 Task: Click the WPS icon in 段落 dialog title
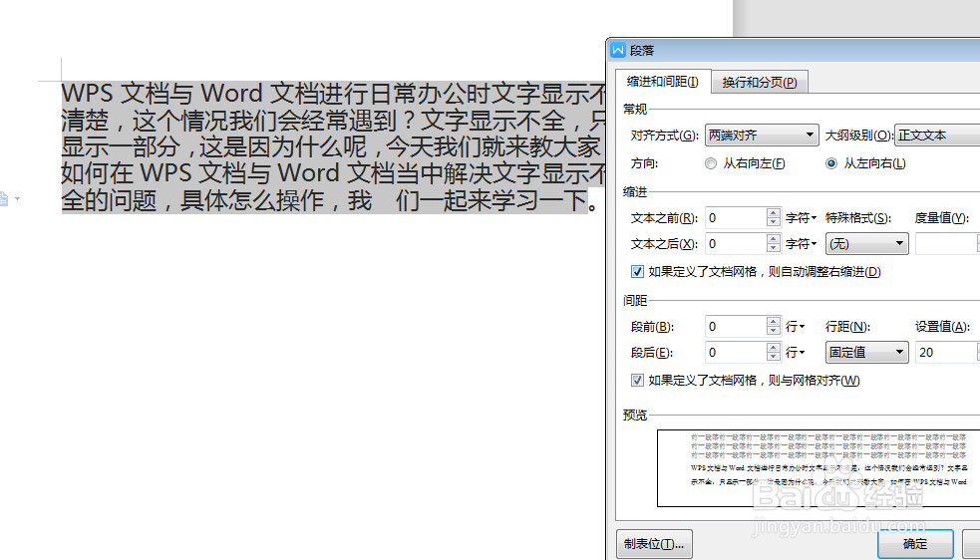(x=618, y=51)
